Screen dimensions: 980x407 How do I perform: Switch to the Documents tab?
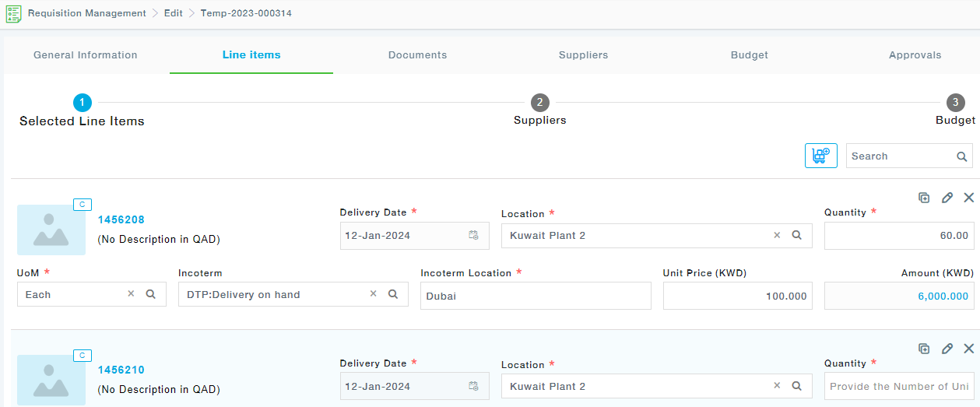point(417,55)
